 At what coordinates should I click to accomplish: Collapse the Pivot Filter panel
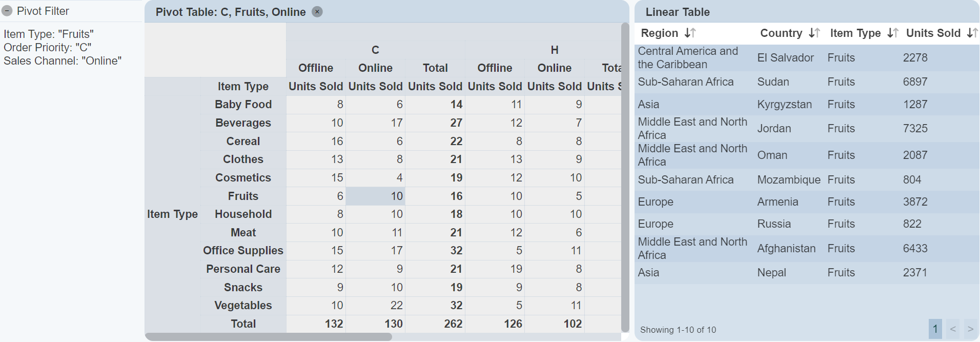(7, 11)
